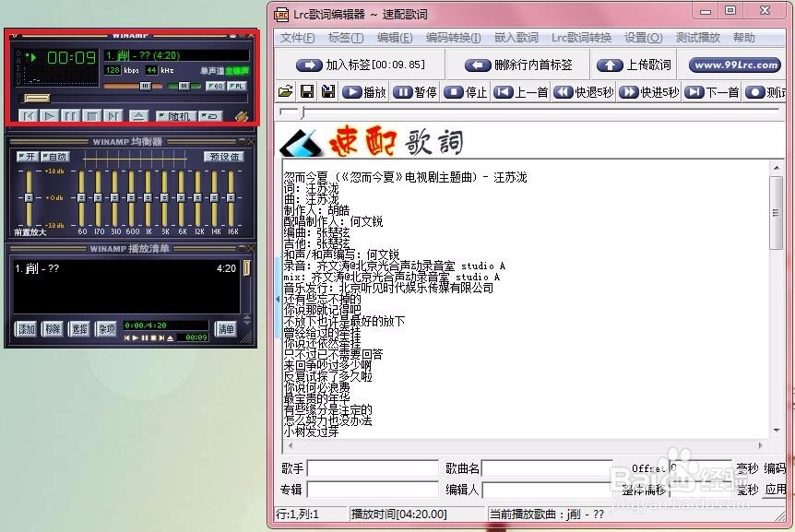This screenshot has width=795, height=532.
Task: Open 编辑(E) menu
Action: (395, 38)
